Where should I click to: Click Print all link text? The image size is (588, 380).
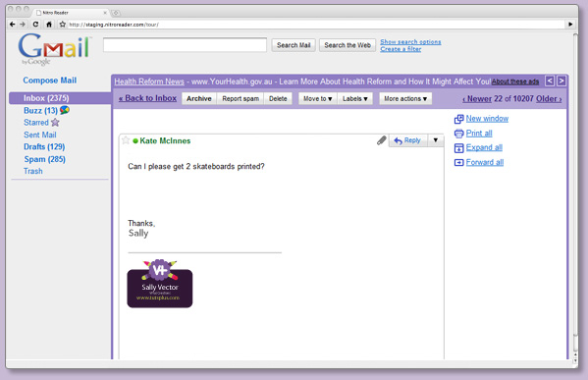[x=479, y=134]
